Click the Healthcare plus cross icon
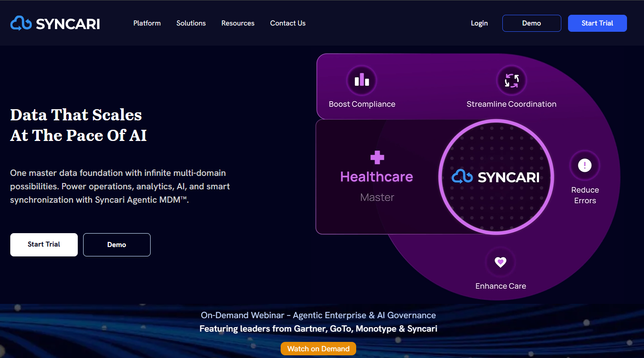 click(x=377, y=158)
